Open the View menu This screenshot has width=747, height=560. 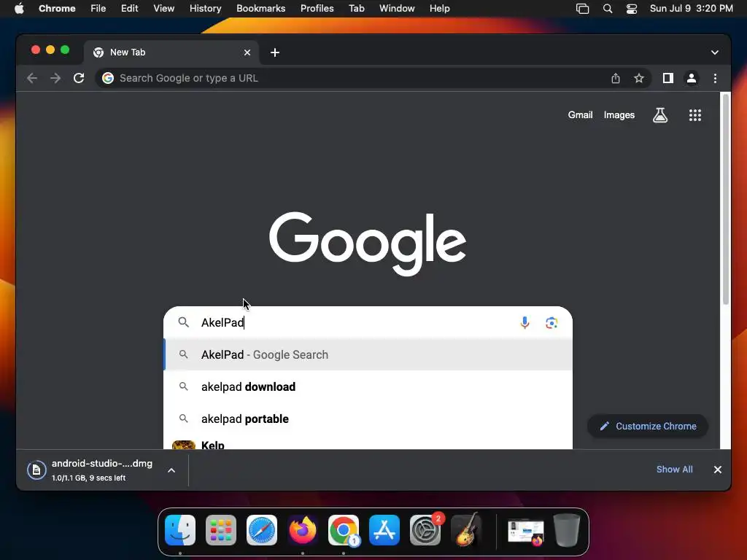point(163,9)
